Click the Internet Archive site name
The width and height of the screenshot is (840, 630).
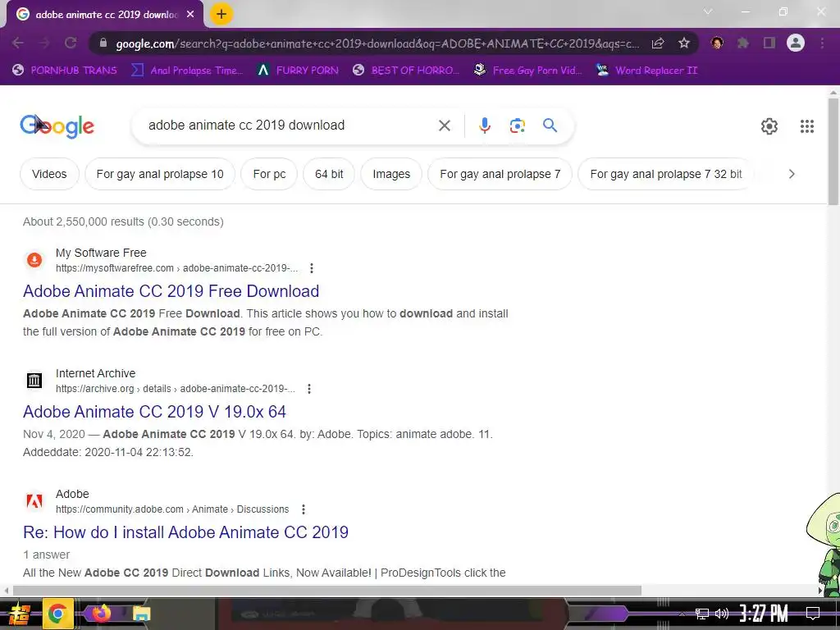pyautogui.click(x=95, y=373)
